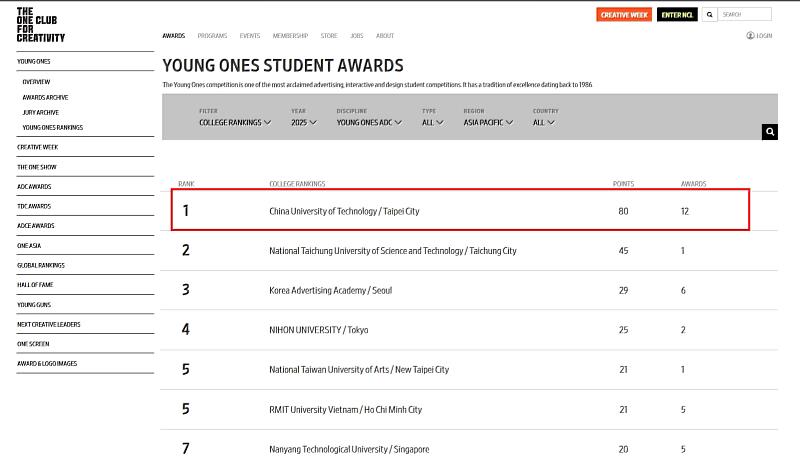Screen dimensions: 800x458
Task: Click the Rank column header
Action: (186, 184)
